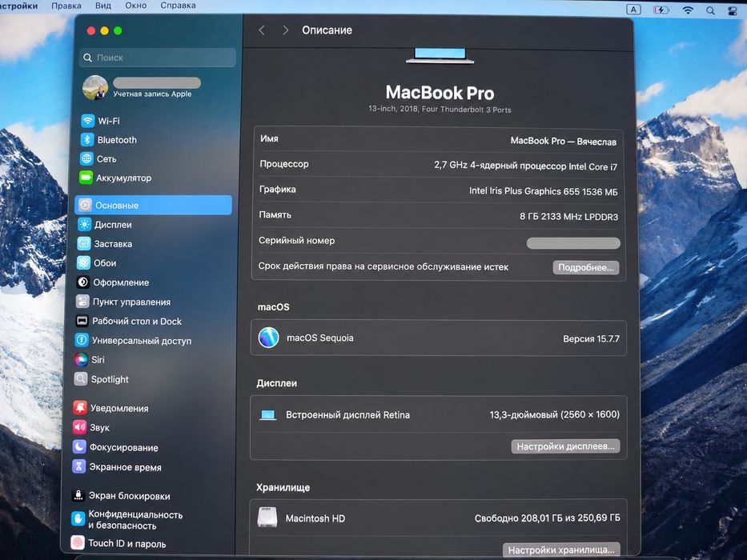
Task: Click the Macintosh HD drive icon
Action: [x=267, y=518]
